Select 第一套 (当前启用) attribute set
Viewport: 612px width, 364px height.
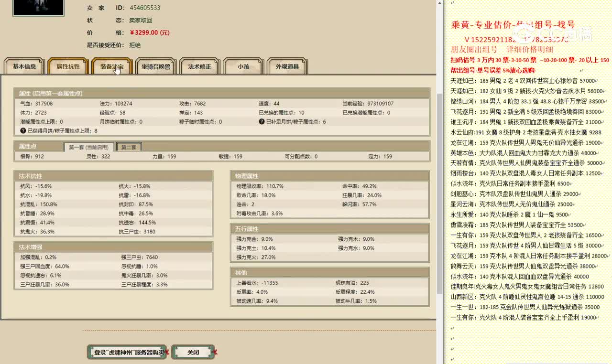coord(88,147)
